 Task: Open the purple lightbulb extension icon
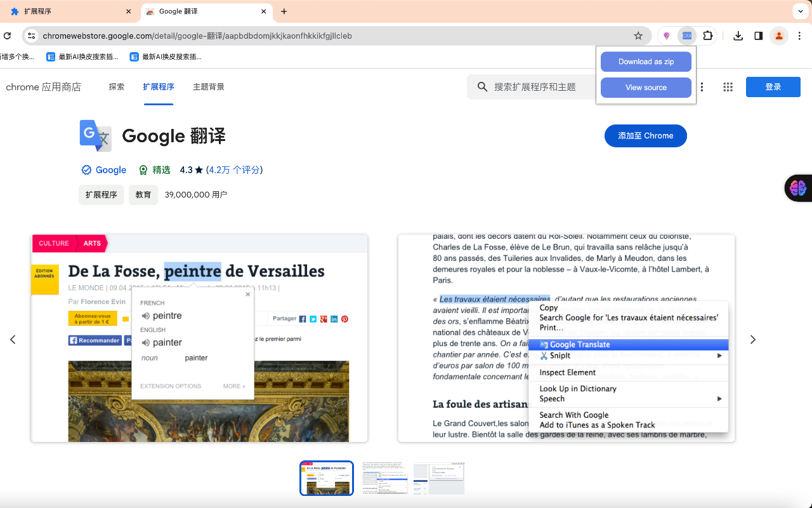pyautogui.click(x=666, y=36)
